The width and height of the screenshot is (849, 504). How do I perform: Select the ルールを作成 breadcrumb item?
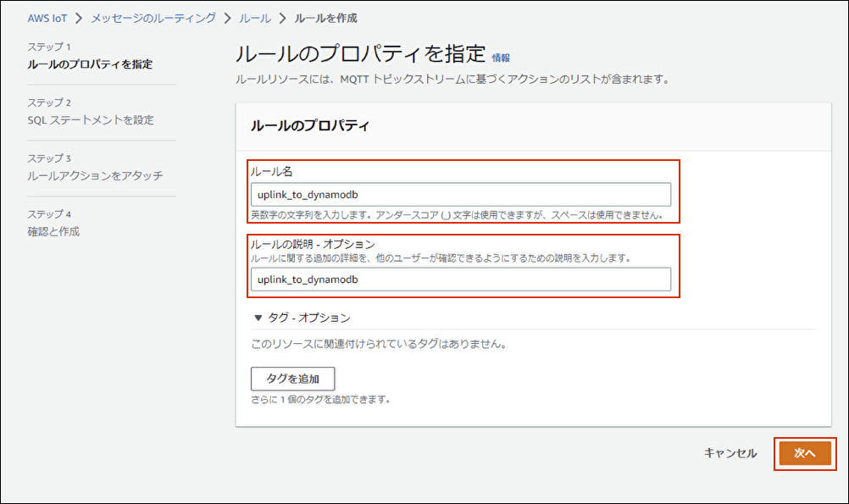[x=326, y=18]
